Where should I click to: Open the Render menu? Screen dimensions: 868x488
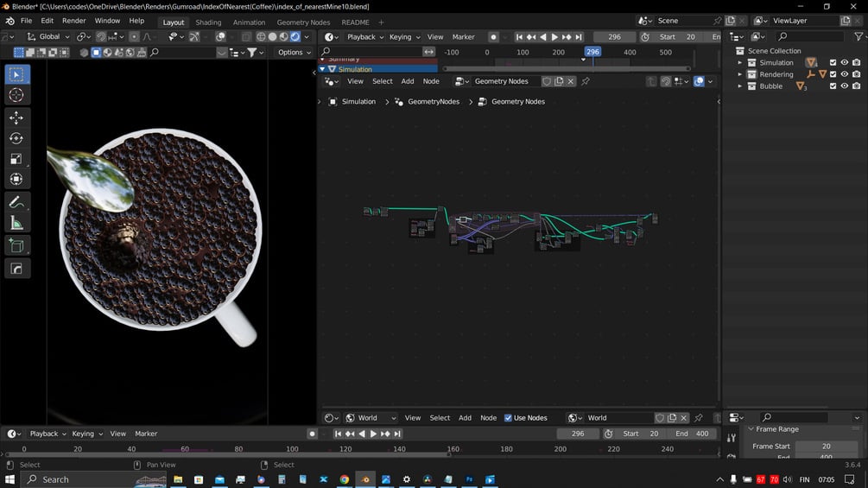point(74,21)
